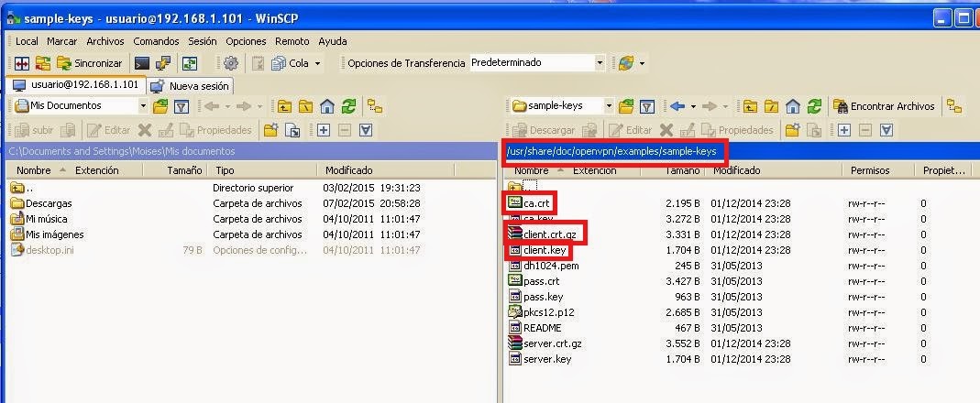Select the pkcs12.p12 file
The width and height of the screenshot is (980, 403).
[x=541, y=312]
